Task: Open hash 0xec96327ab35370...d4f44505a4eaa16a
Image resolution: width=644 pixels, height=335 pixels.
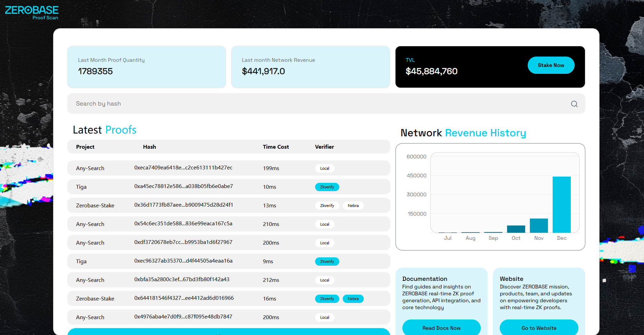Action: coord(183,261)
